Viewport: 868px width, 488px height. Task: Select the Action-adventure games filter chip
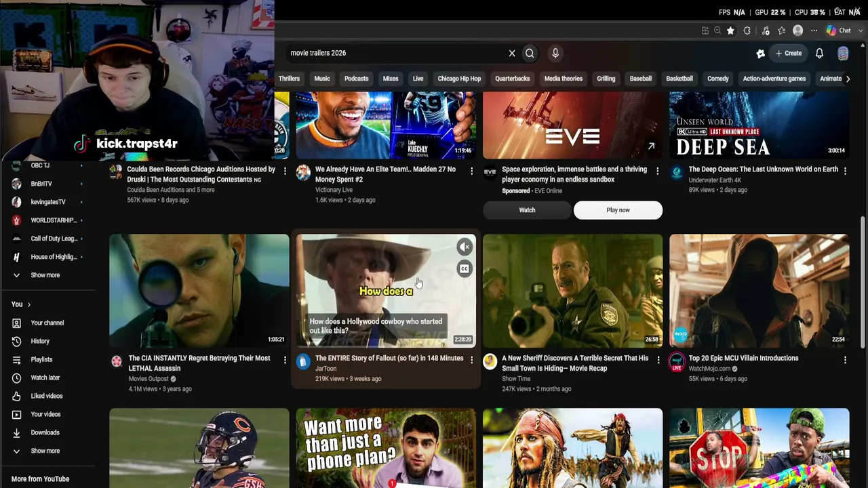774,79
